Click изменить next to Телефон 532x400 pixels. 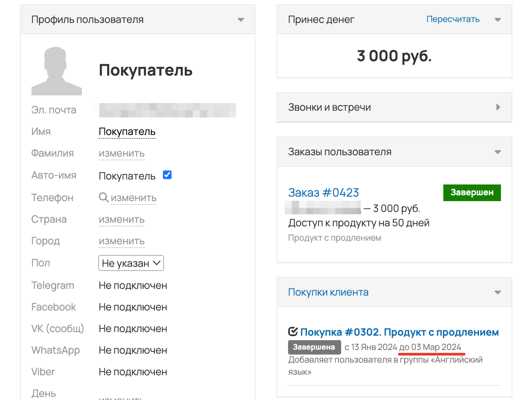coord(134,198)
